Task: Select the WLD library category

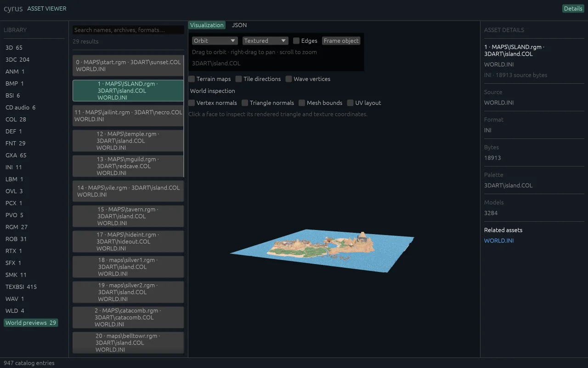Action: click(15, 311)
